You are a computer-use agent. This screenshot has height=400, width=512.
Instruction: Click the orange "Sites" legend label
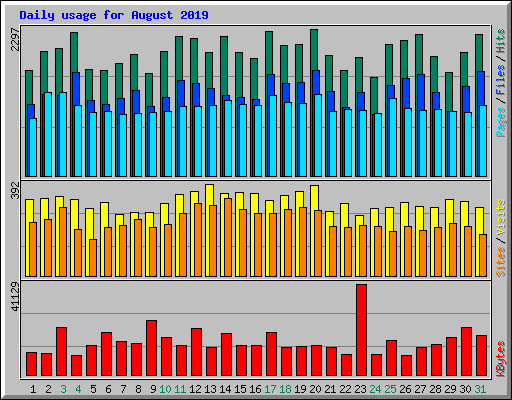(x=500, y=262)
